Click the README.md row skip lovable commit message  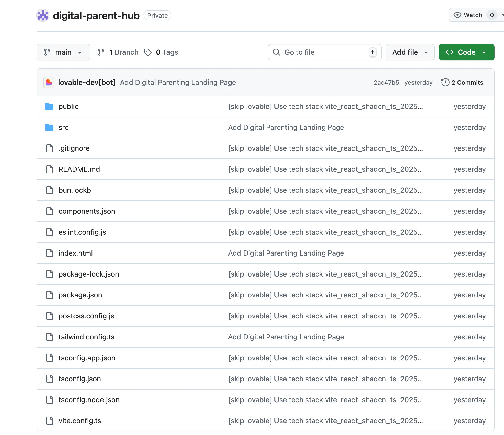click(x=325, y=169)
